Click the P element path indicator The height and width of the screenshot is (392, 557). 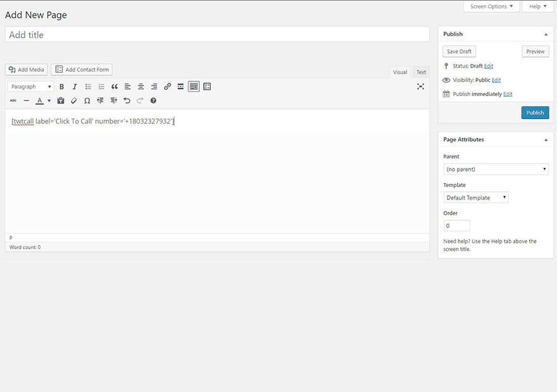[11, 237]
